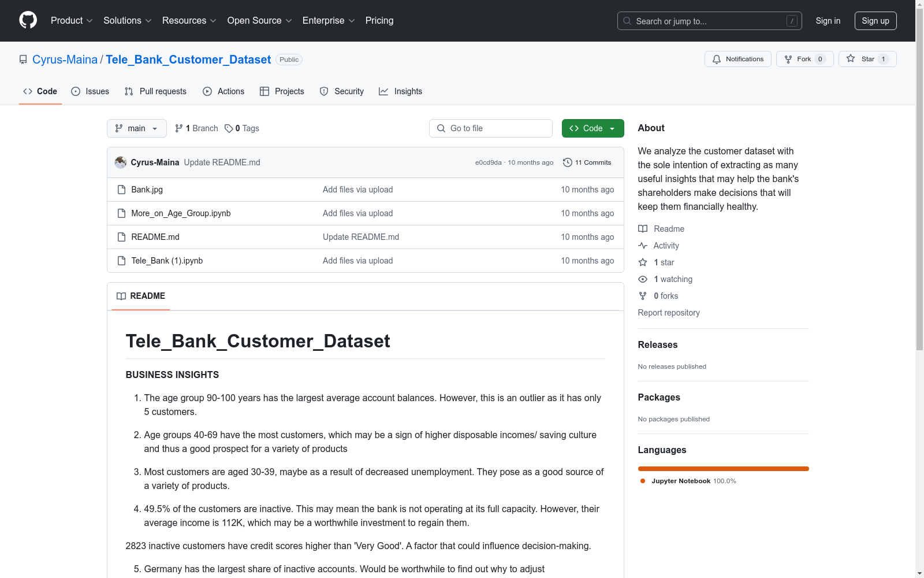This screenshot has height=578, width=924.
Task: Click the pulse icon next to Activity
Action: pyautogui.click(x=643, y=246)
